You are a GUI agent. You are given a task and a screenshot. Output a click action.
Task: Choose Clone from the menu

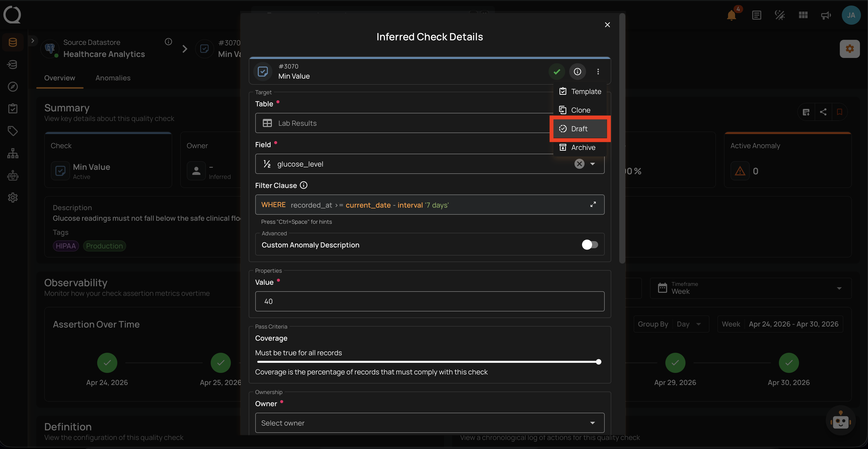(580, 110)
